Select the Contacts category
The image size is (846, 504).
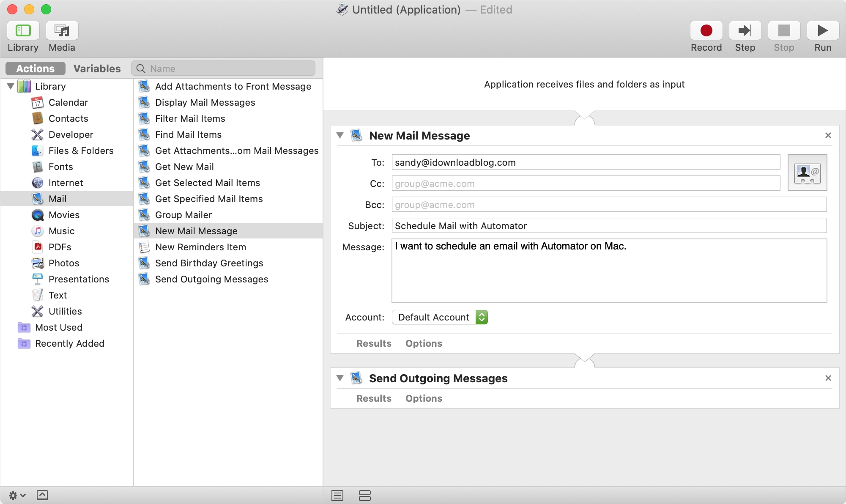click(x=68, y=118)
